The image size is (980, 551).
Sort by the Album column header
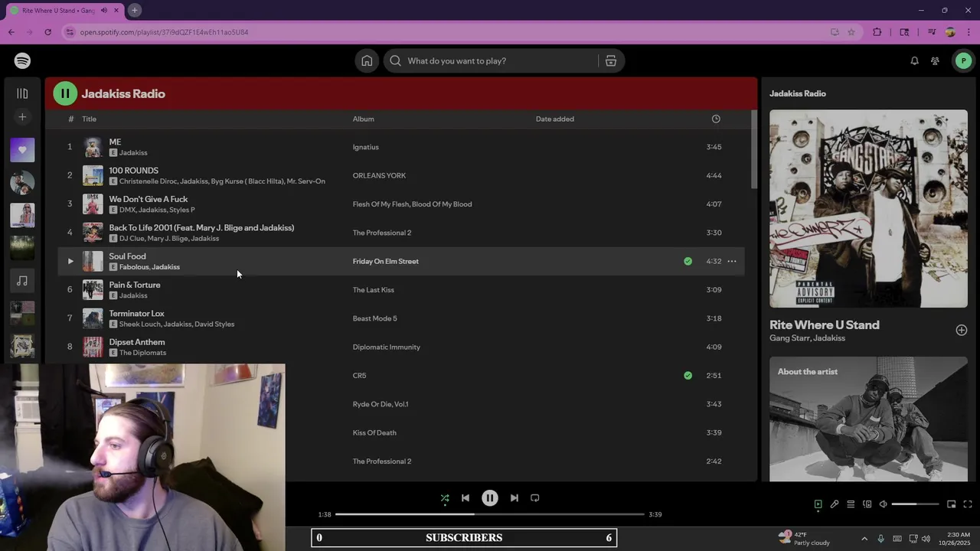point(363,119)
